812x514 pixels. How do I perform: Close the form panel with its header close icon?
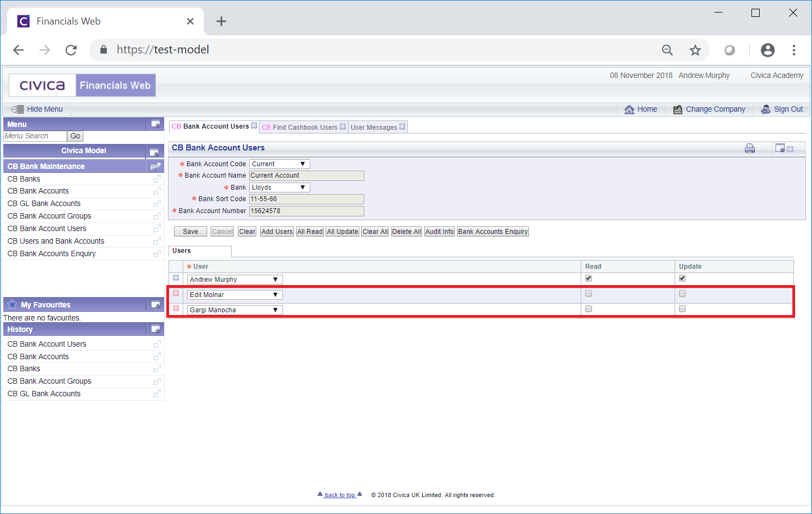point(790,149)
